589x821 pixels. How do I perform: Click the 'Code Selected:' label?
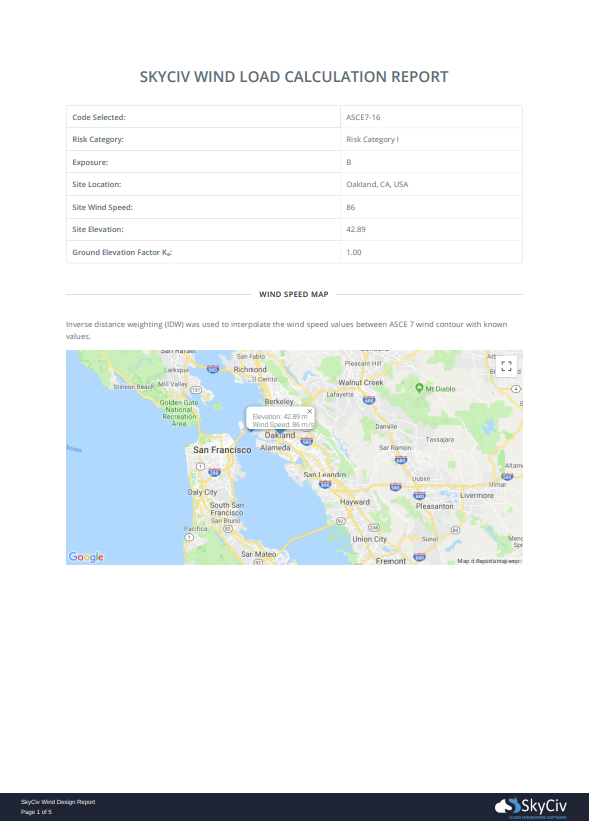tap(99, 117)
